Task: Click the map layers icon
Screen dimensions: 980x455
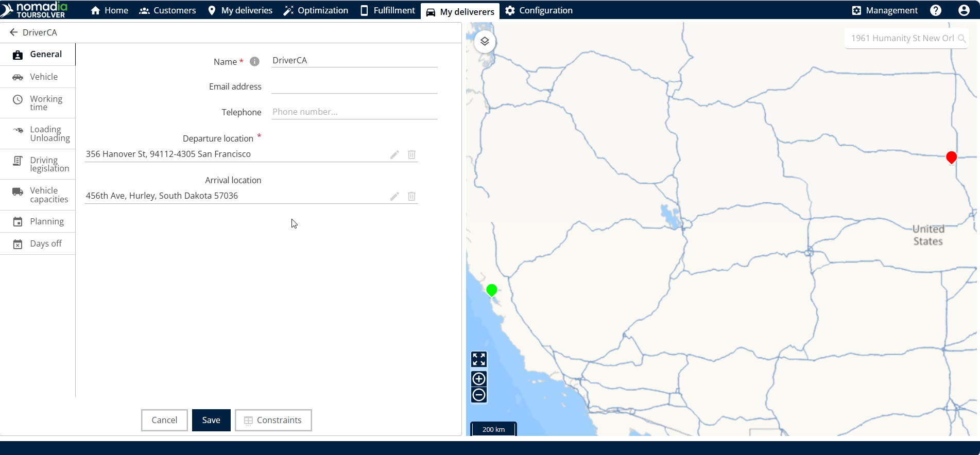Action: tap(485, 41)
